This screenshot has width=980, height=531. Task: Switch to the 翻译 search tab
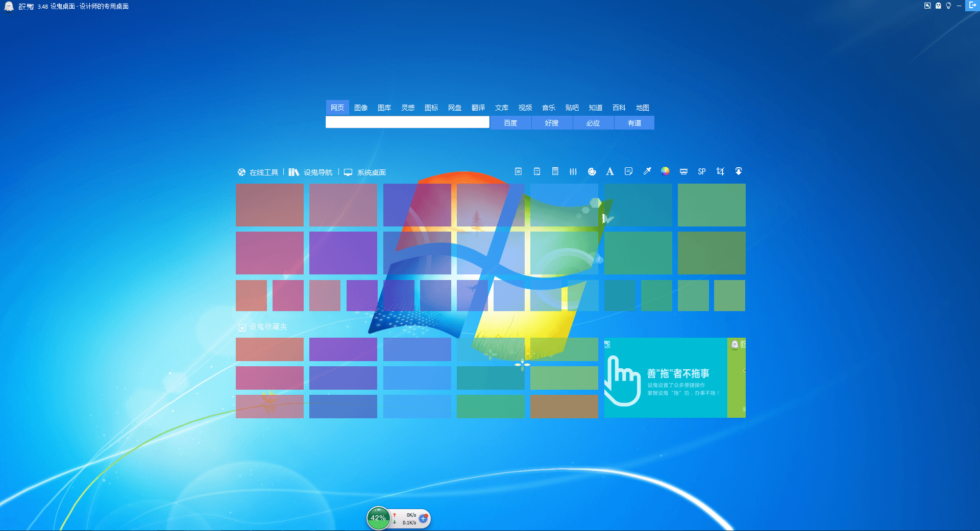478,108
